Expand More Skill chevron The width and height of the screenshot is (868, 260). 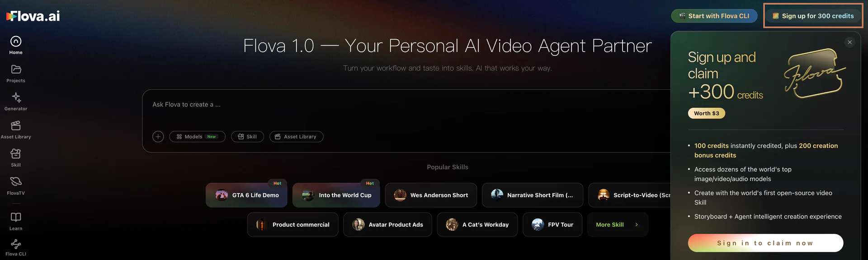coord(637,224)
